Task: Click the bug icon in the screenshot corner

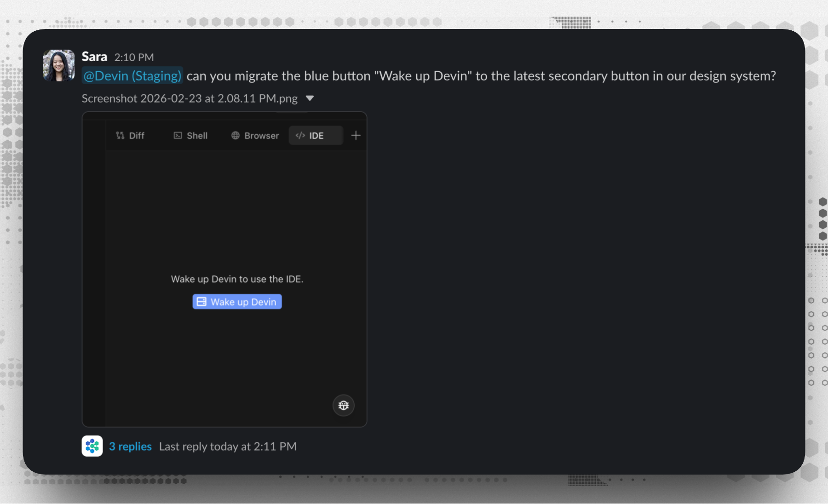Action: tap(344, 405)
